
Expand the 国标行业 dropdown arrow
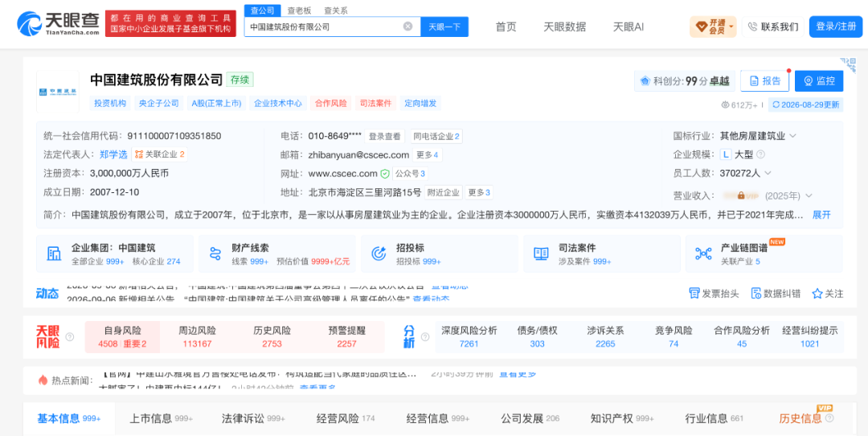(x=792, y=136)
